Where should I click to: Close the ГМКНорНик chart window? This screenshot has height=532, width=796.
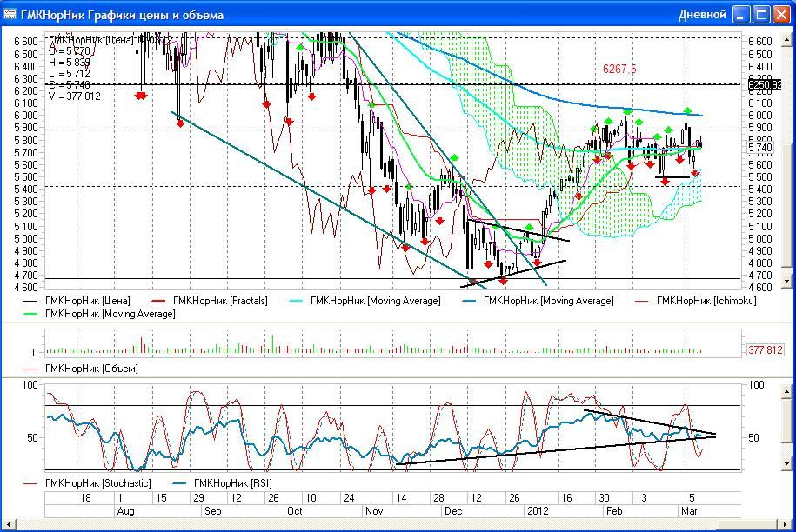[x=781, y=14]
